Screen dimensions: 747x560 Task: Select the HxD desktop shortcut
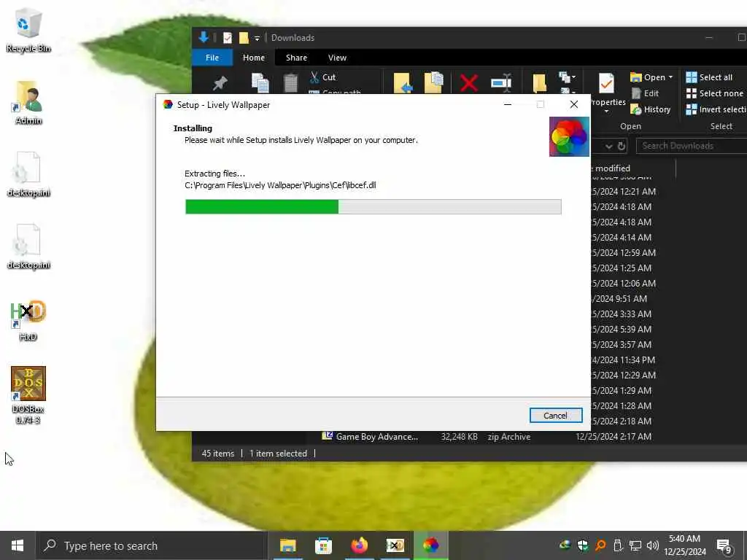click(28, 320)
